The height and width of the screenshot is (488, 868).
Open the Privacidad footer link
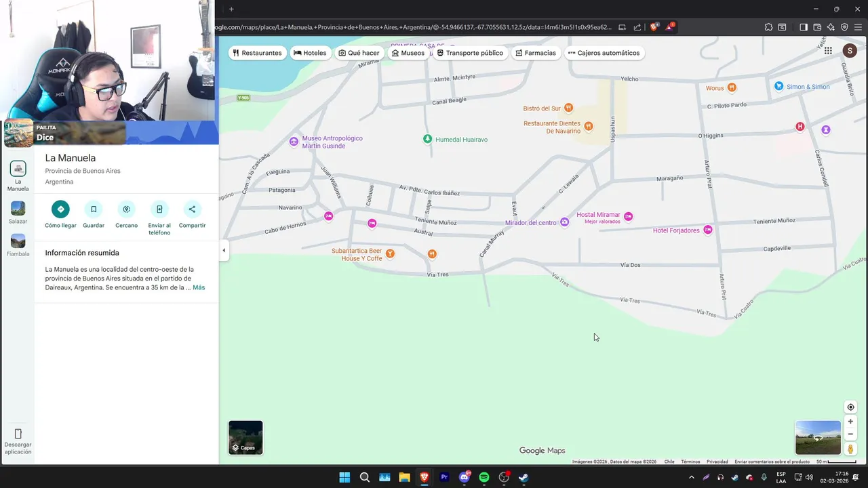point(717,462)
